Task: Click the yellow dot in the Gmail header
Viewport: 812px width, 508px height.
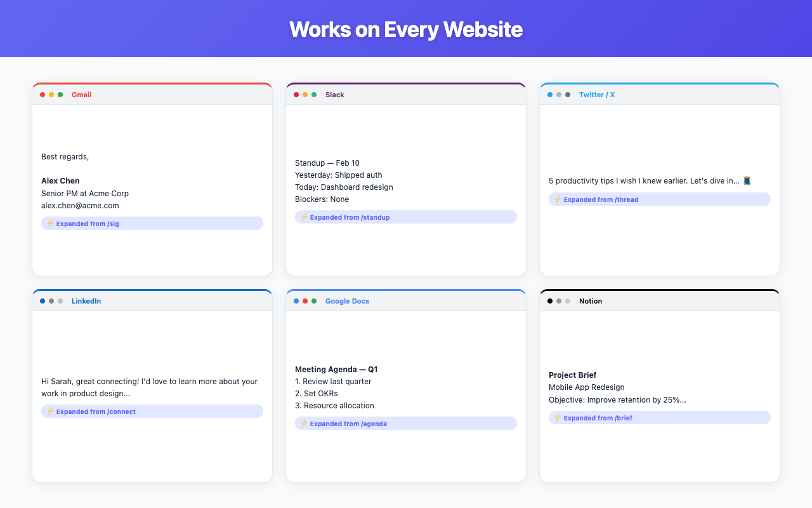Action: 51,95
